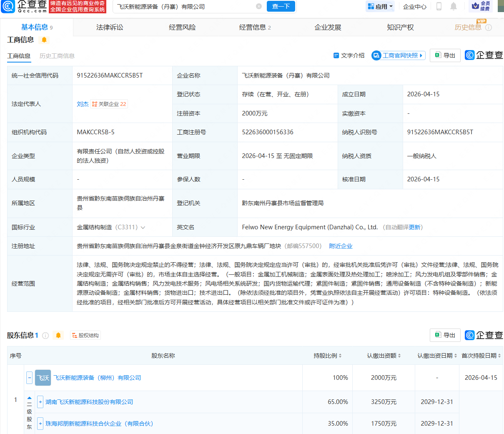
Task: Click the 查一下 search button
Action: [x=281, y=7]
